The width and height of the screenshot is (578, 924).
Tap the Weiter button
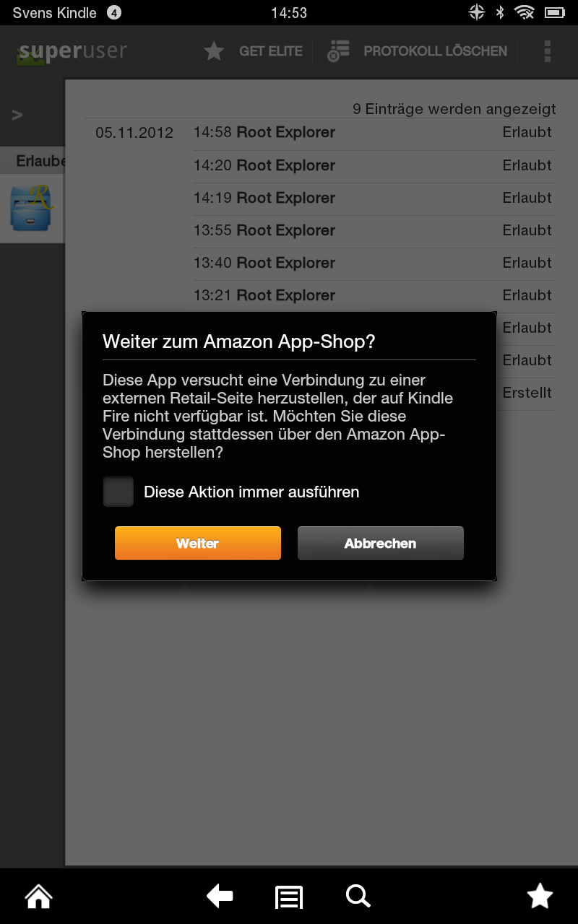[x=197, y=543]
